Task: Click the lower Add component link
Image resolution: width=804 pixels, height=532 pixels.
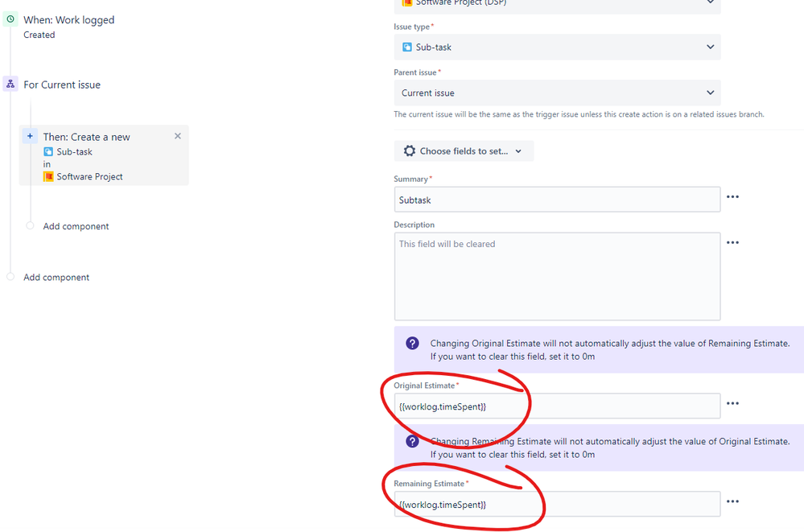Action: (56, 277)
